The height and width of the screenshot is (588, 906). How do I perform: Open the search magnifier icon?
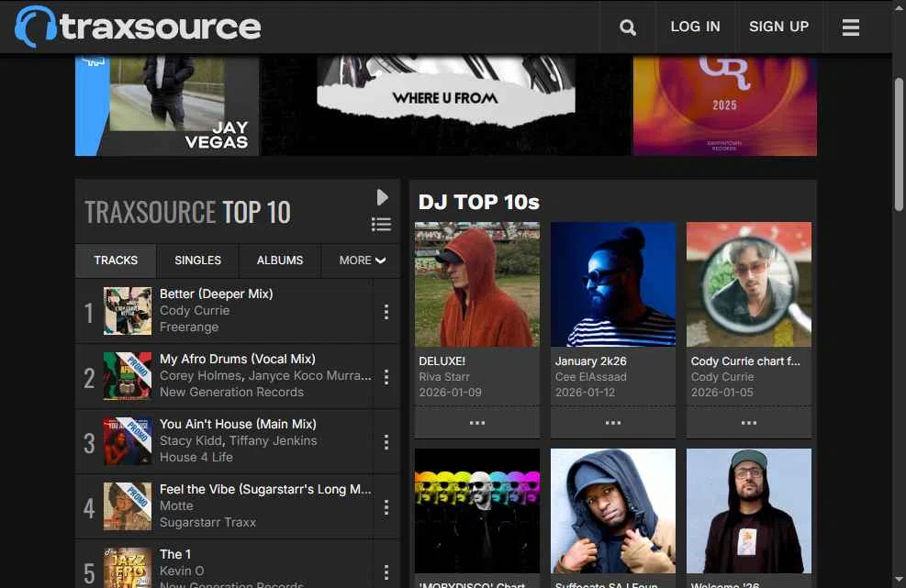tap(628, 28)
